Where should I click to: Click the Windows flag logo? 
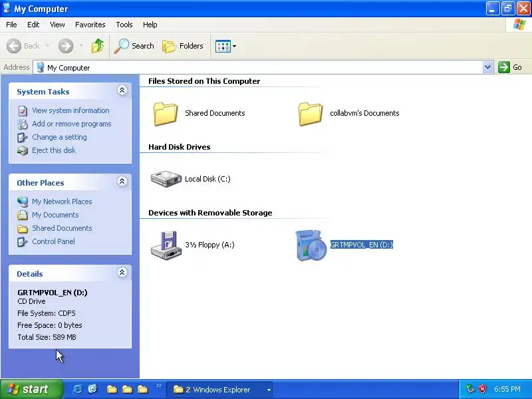(x=519, y=25)
